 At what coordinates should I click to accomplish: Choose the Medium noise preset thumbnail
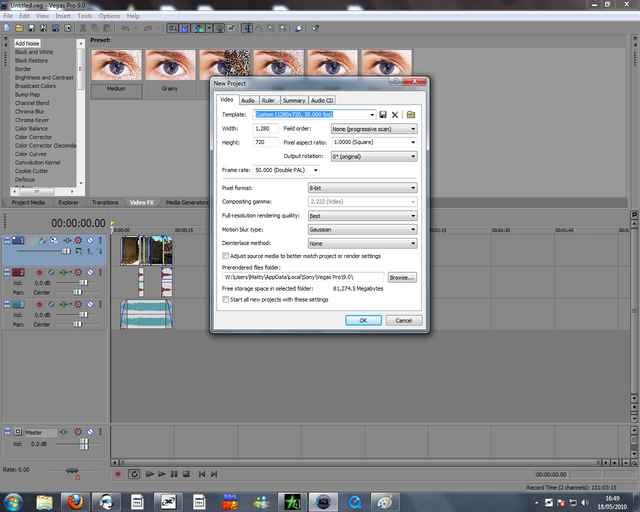pos(116,65)
